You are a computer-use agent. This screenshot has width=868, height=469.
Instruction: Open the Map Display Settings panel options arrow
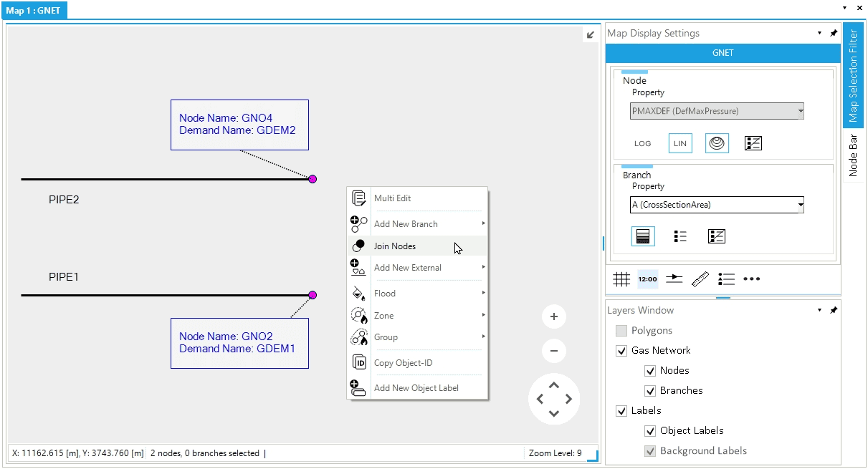(x=819, y=33)
